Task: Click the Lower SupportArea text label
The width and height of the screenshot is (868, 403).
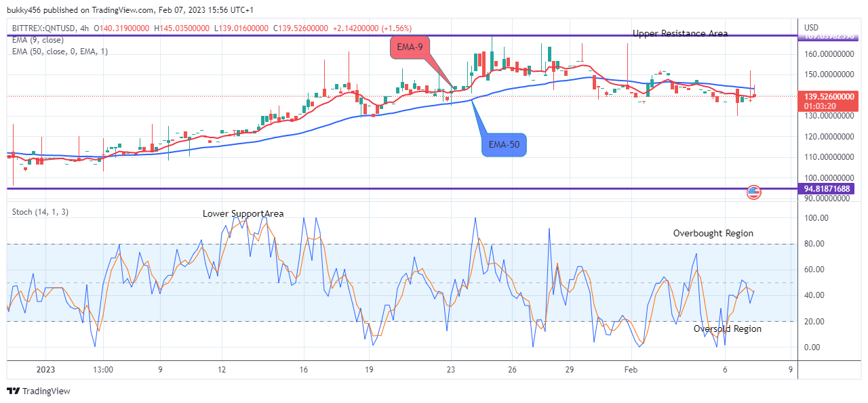Action: (243, 213)
